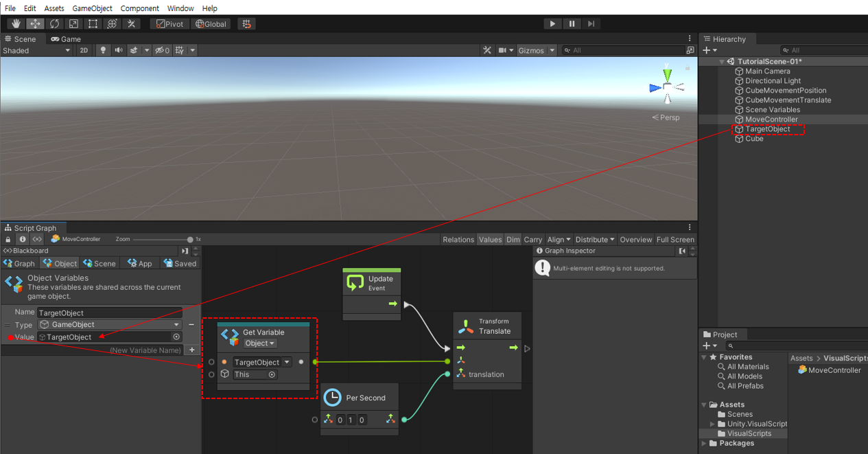This screenshot has width=868, height=454.
Task: Toggle the script graph lock icon
Action: (x=8, y=239)
